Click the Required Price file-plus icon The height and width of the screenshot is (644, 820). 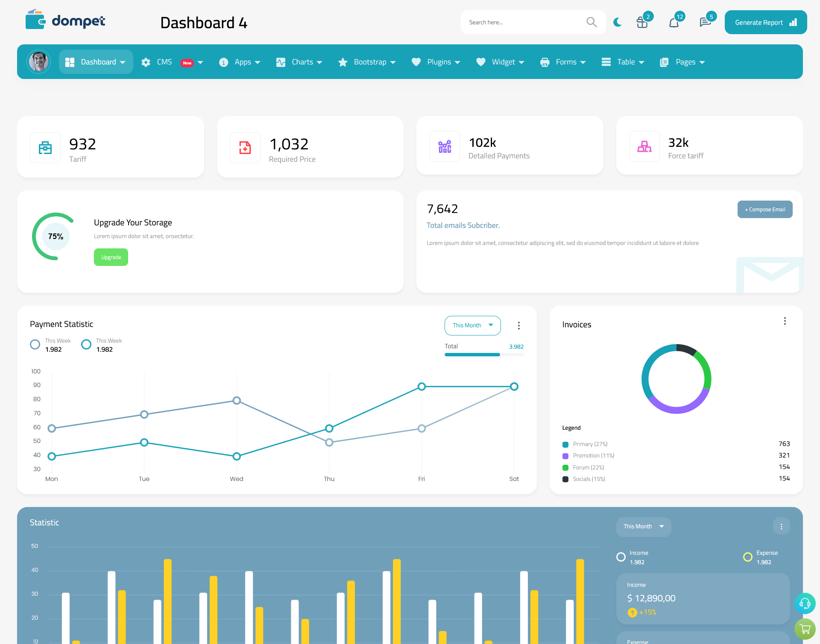[245, 146]
